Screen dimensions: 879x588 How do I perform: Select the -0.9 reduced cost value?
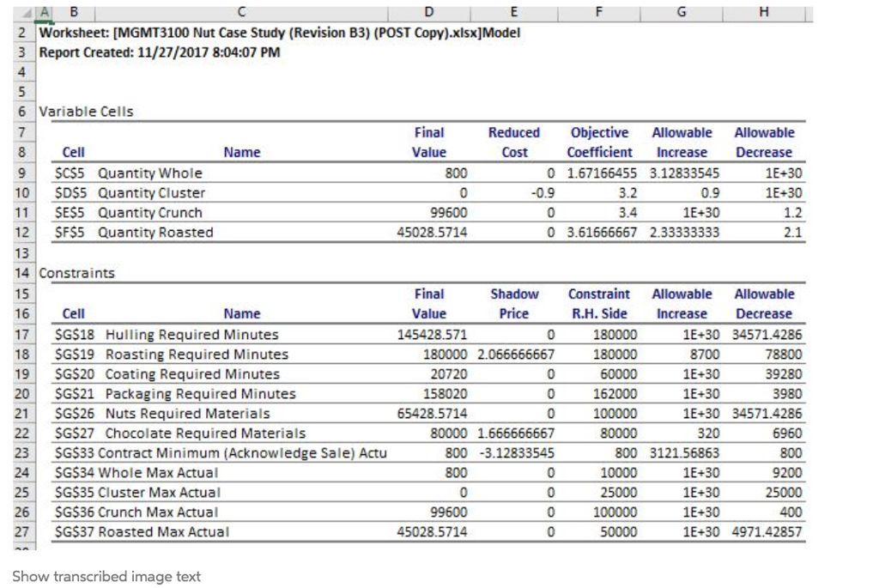click(543, 193)
